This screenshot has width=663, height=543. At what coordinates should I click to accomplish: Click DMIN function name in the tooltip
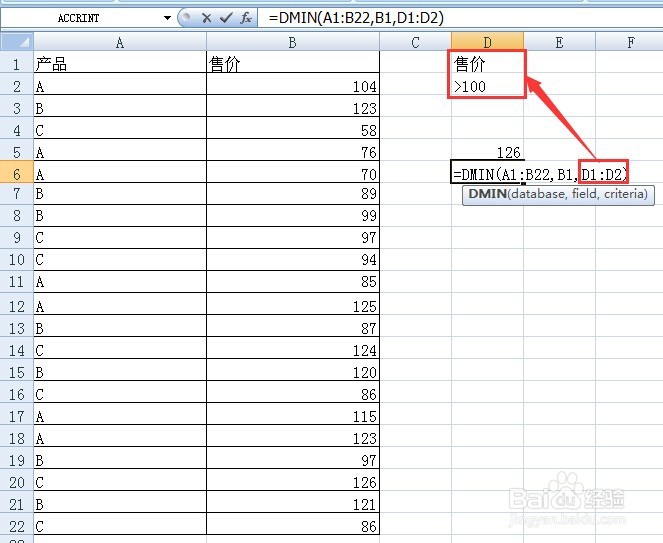pyautogui.click(x=488, y=194)
